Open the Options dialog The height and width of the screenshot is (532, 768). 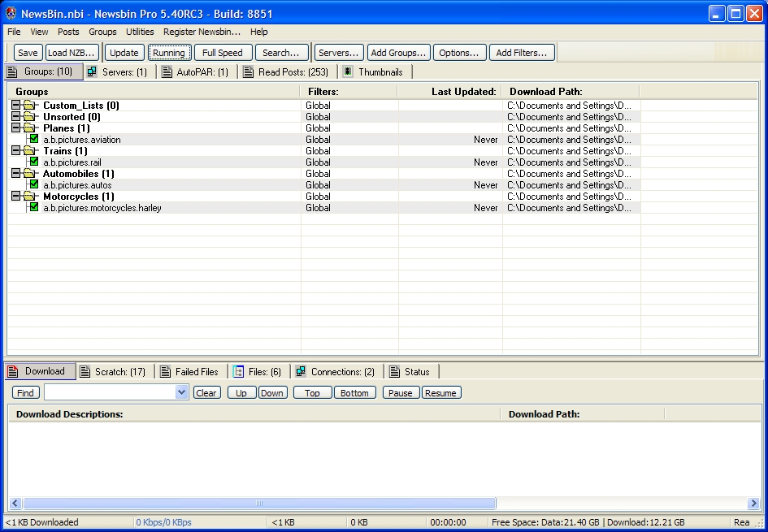tap(459, 53)
